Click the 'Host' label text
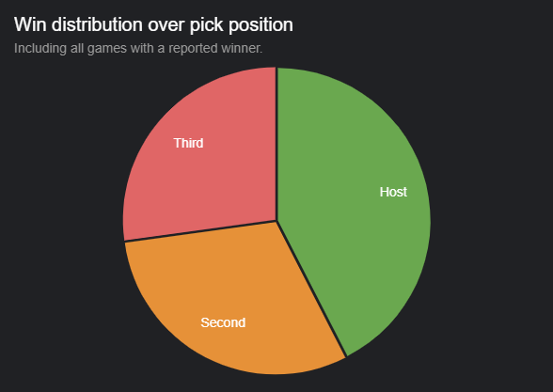The width and height of the screenshot is (553, 392). tap(393, 192)
